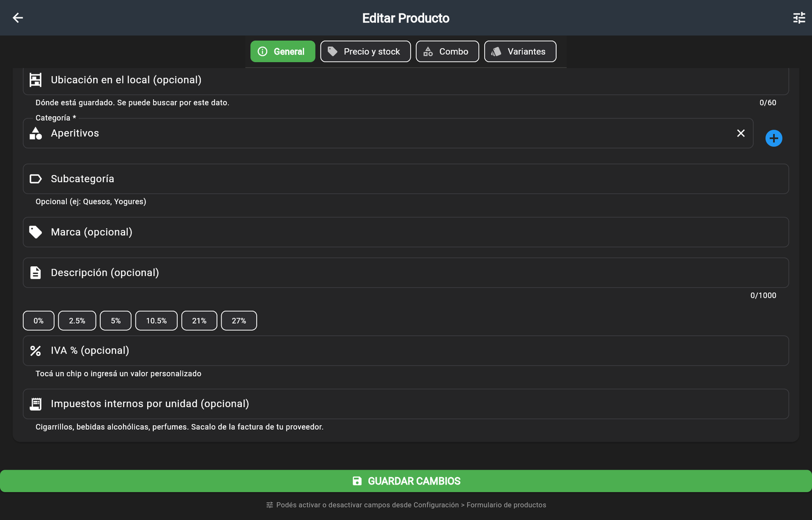Select the 21% IVA chip
This screenshot has width=812, height=520.
[x=199, y=320]
